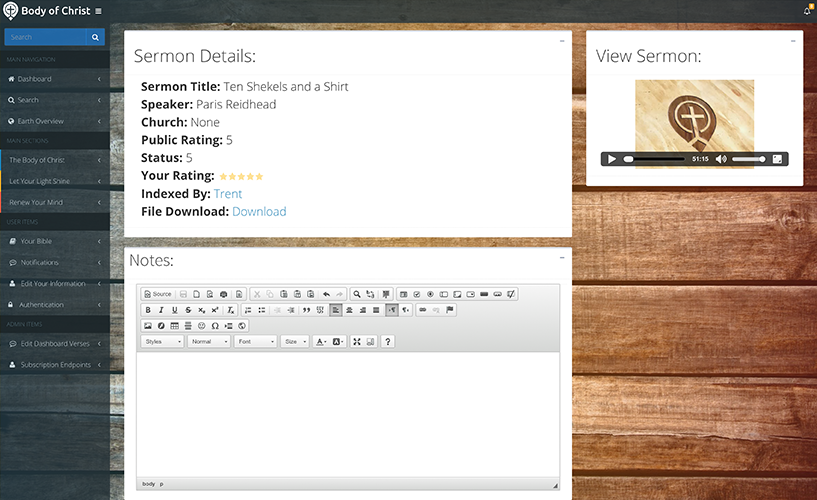817x500 pixels.
Task: Toggle Italic formatting
Action: 161,310
